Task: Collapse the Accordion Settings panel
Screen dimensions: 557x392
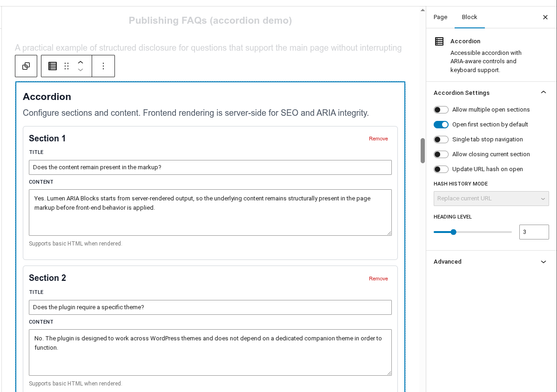Action: (543, 92)
